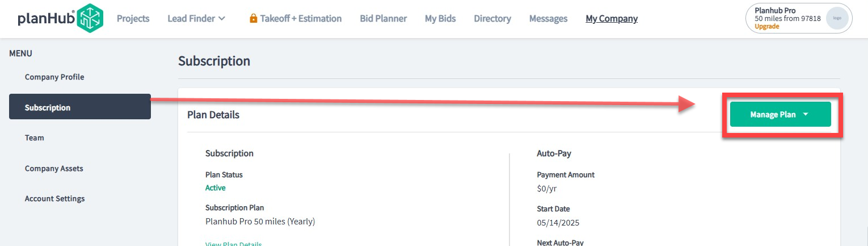Open Company Assets
Screen dimensions: 868x246
click(54, 168)
